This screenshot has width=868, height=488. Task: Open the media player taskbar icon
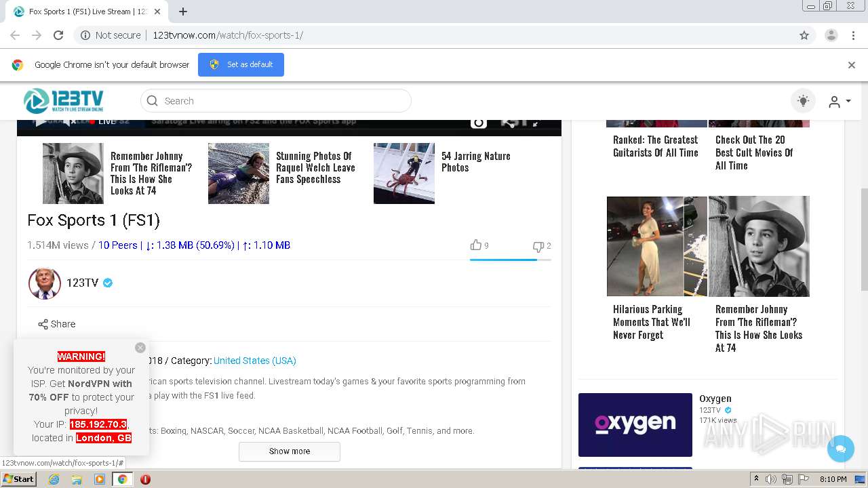[x=100, y=479]
